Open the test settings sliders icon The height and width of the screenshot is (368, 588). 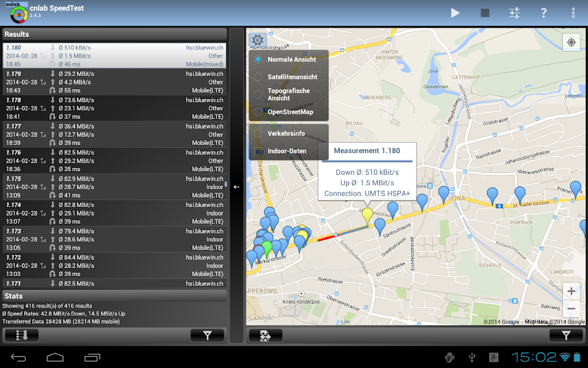point(514,13)
